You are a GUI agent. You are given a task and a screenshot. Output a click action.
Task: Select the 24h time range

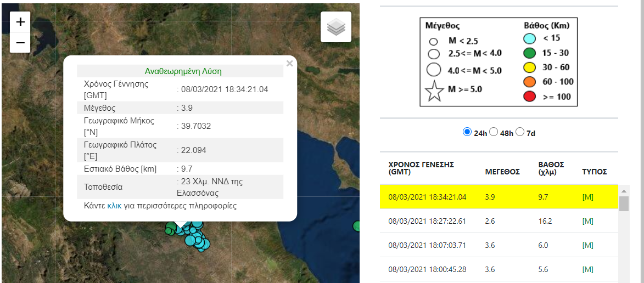(x=467, y=132)
